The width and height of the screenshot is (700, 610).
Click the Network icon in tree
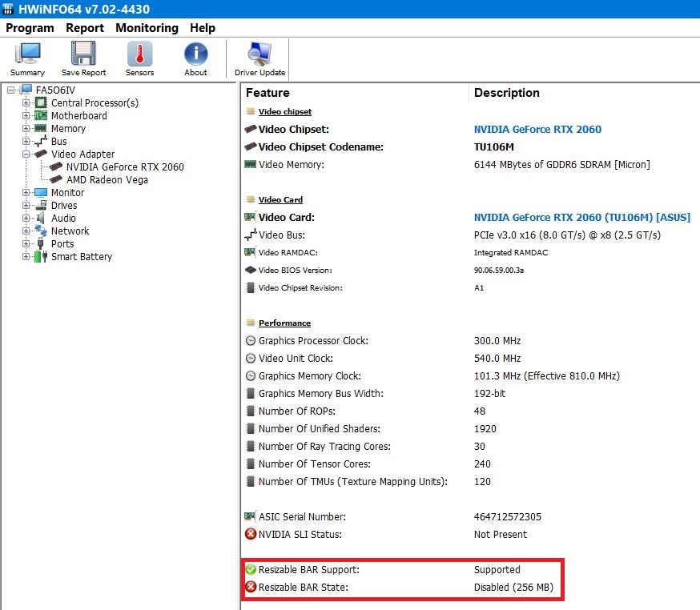(41, 231)
